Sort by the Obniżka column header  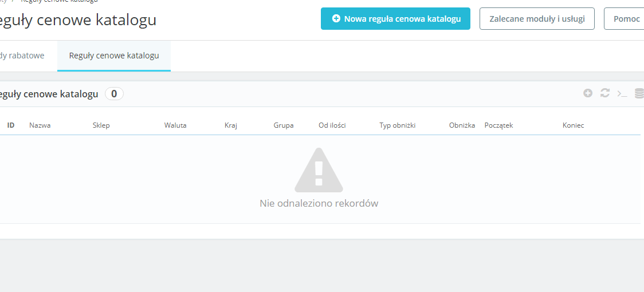(x=462, y=125)
